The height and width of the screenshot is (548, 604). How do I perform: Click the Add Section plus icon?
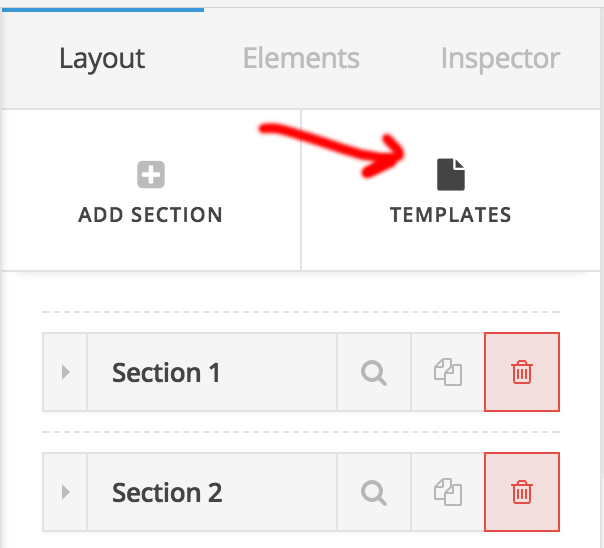point(151,176)
